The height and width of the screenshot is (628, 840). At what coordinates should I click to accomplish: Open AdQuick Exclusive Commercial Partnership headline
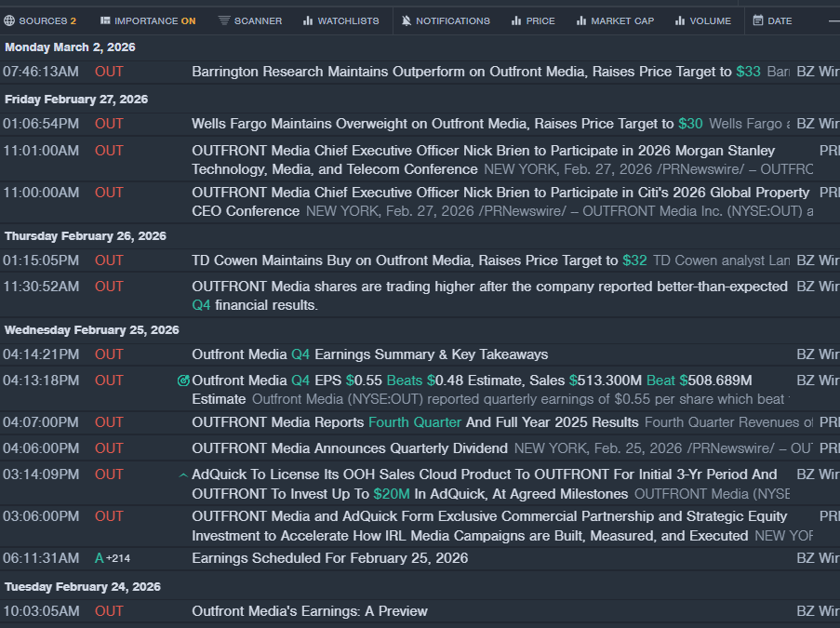click(489, 526)
